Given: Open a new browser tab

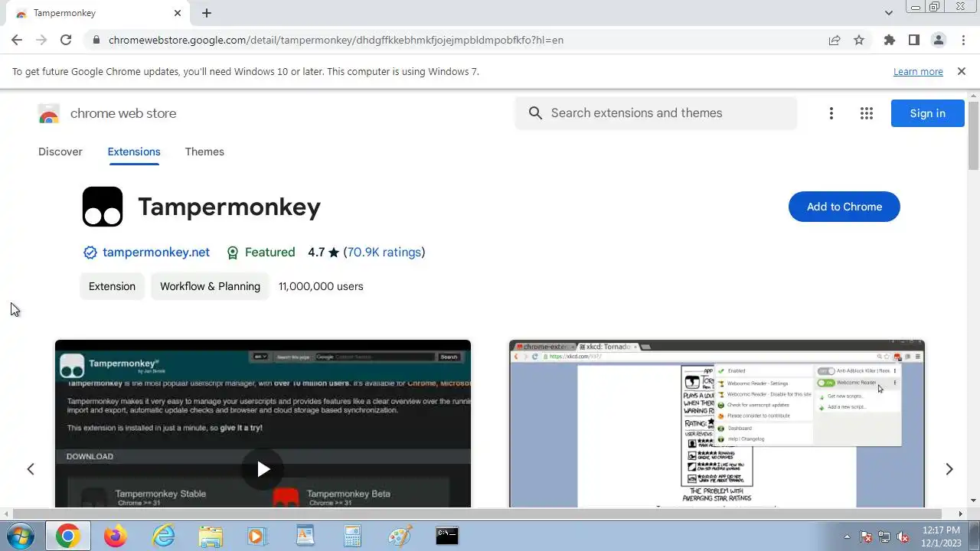Looking at the screenshot, I should click(207, 13).
